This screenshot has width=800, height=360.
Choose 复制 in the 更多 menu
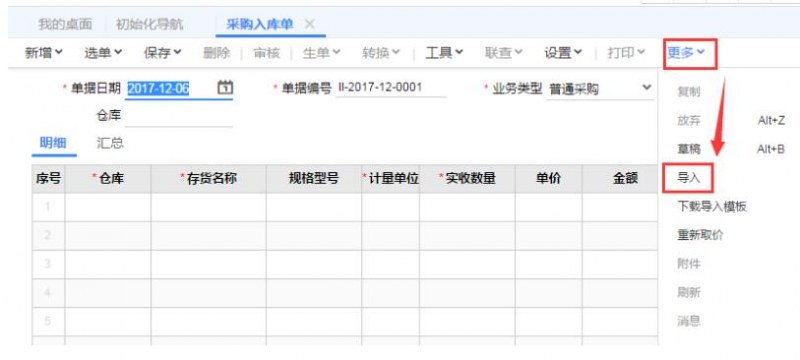[x=688, y=92]
